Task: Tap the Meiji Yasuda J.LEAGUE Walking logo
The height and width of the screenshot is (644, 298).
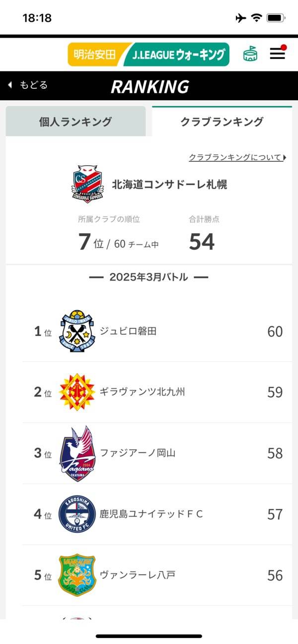Action: click(149, 55)
